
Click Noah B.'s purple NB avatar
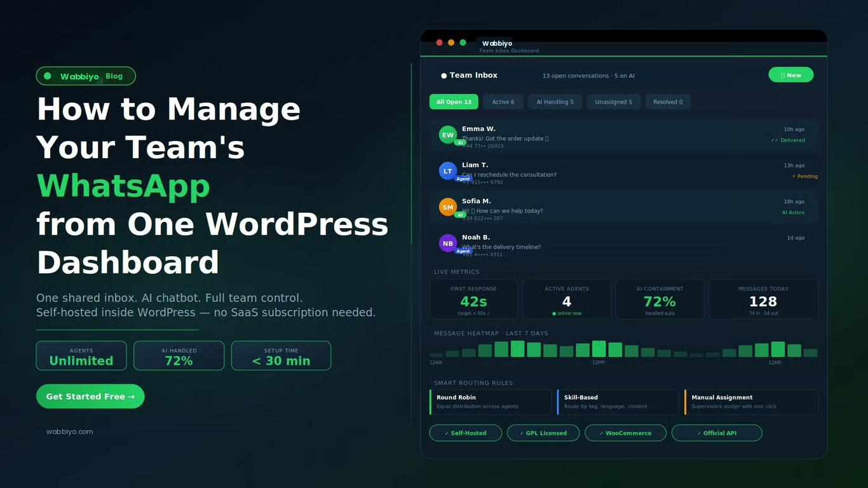(x=448, y=243)
